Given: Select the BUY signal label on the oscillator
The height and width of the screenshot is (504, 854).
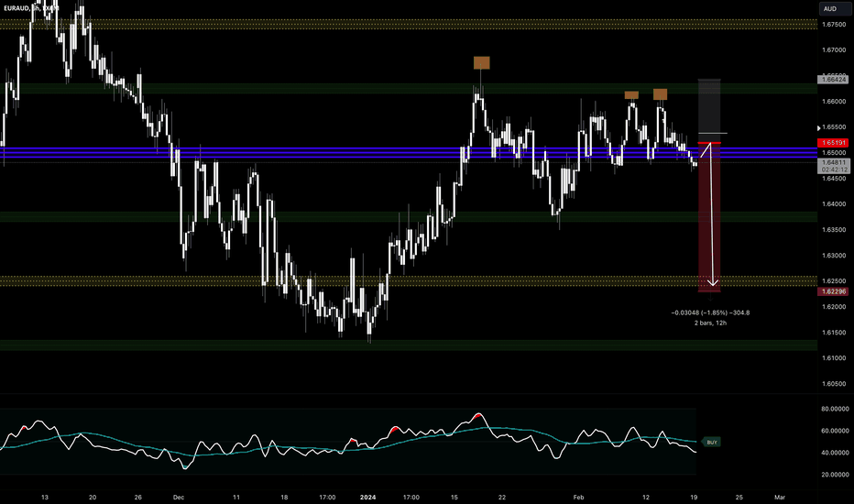Looking at the screenshot, I should coord(711,442).
